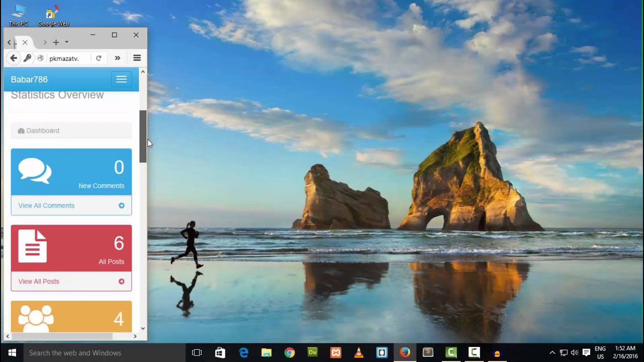The height and width of the screenshot is (362, 644).
Task: Click the globe site identity icon
Action: click(40, 58)
